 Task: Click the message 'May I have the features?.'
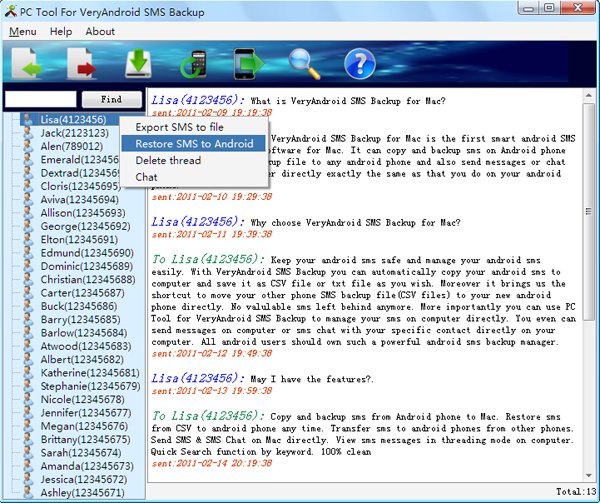(311, 379)
